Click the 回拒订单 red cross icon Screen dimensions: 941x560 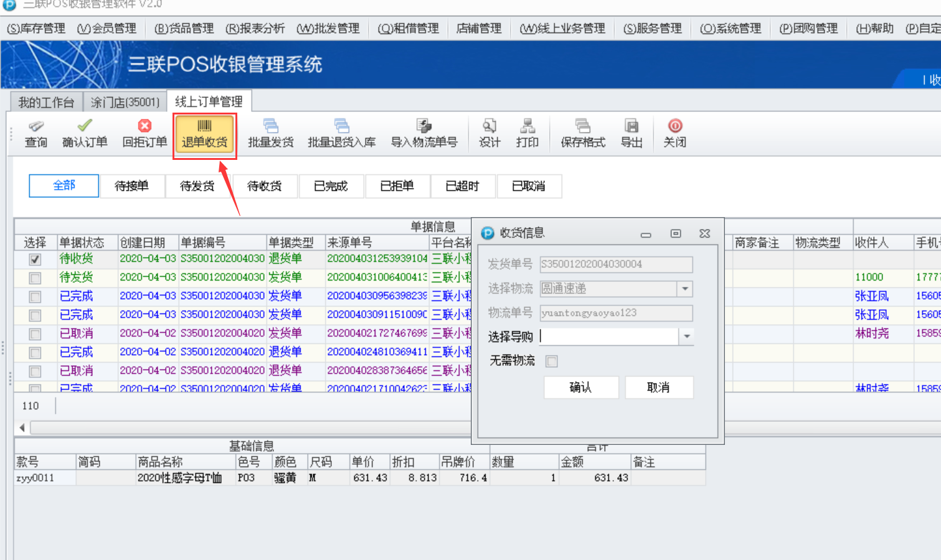tap(144, 126)
